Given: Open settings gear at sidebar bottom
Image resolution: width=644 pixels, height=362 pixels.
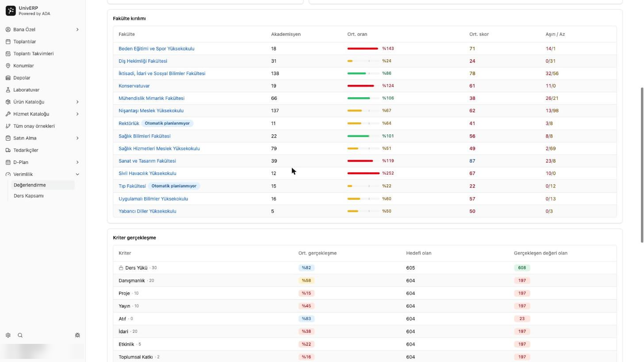Looking at the screenshot, I should (x=8, y=335).
